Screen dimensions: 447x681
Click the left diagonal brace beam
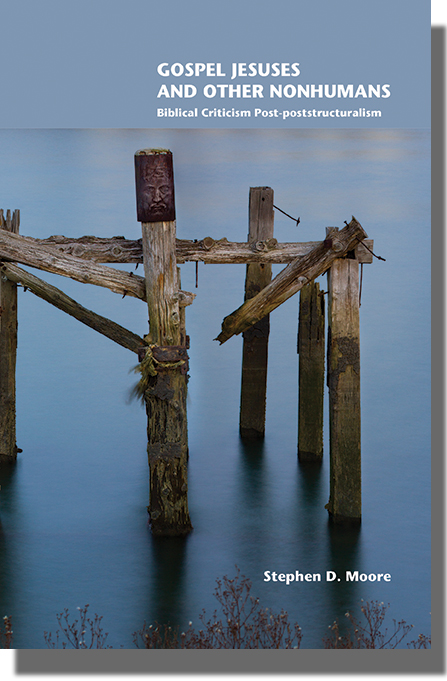(x=72, y=307)
